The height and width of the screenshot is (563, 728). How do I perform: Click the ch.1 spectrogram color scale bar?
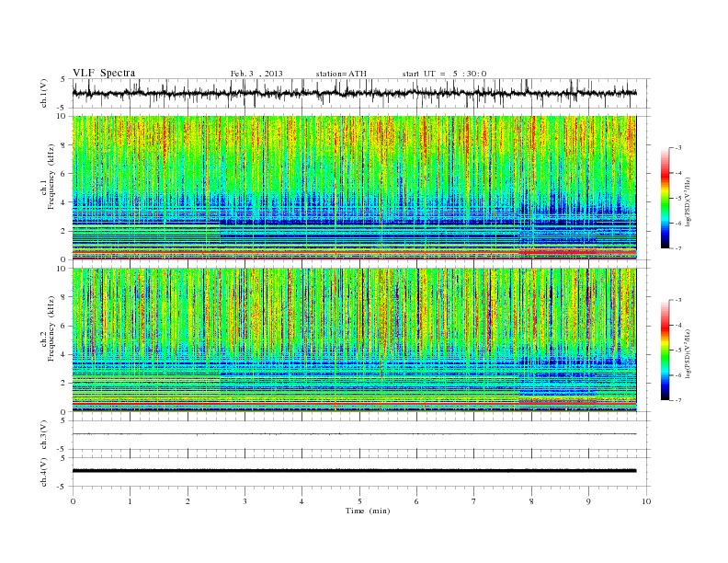665,198
